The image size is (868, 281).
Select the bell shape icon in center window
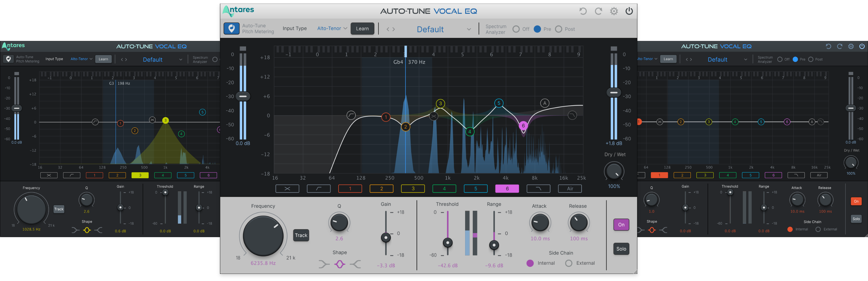point(339,264)
